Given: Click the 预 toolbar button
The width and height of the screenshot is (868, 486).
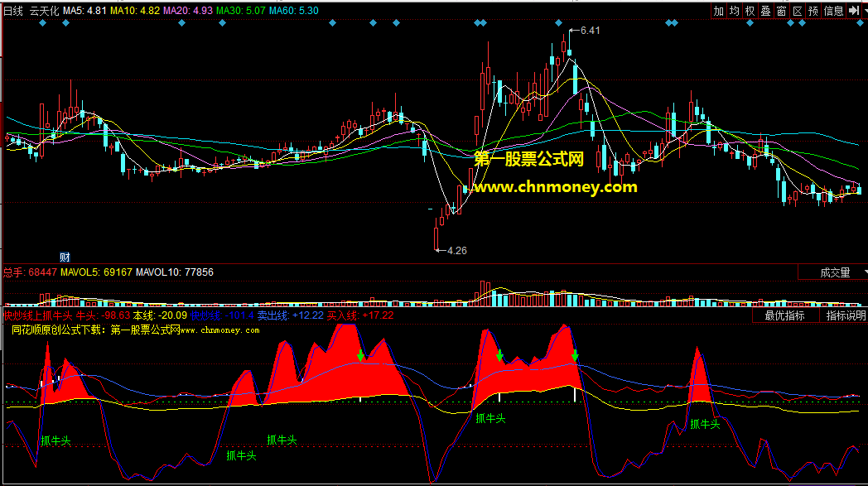Looking at the screenshot, I should (x=813, y=11).
